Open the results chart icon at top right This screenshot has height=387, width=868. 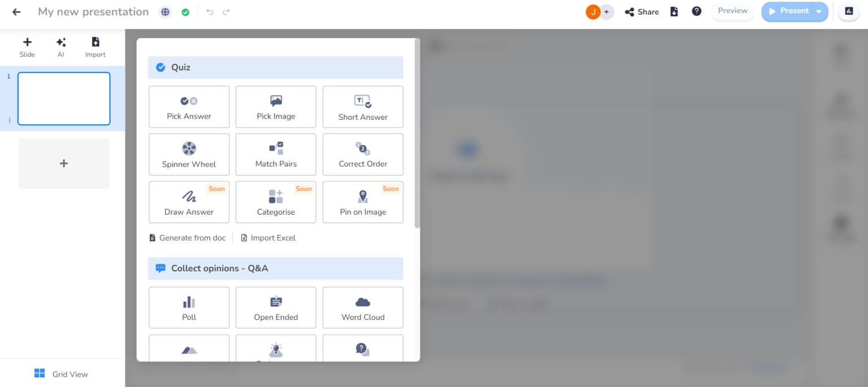click(849, 11)
